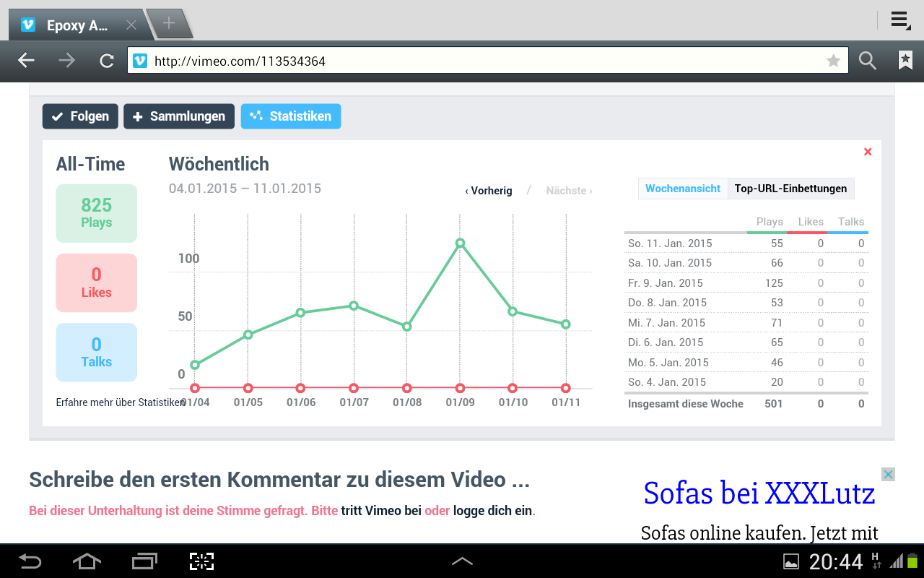Open Erfahre mehr über Statistiken link
924x578 pixels.
coord(121,402)
